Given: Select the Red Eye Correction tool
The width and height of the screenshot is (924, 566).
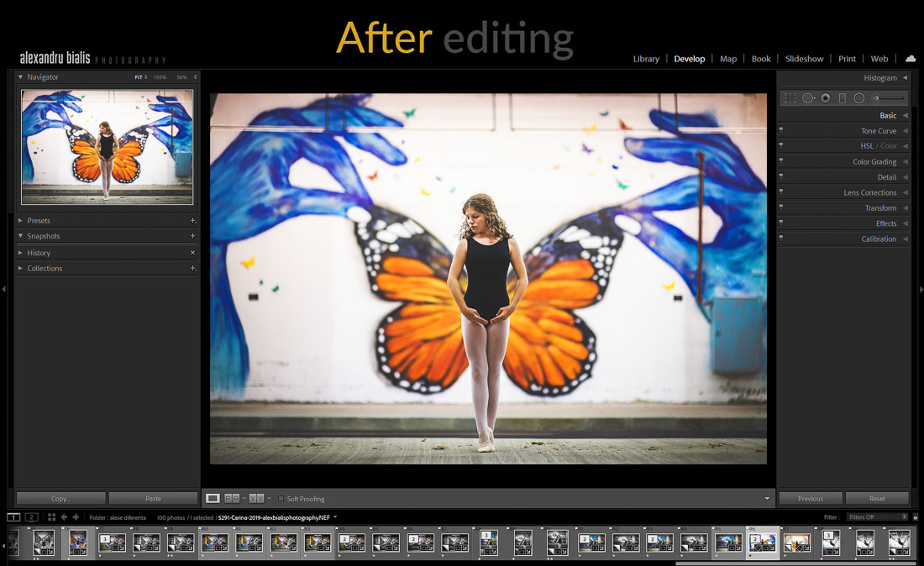Looking at the screenshot, I should pyautogui.click(x=826, y=98).
